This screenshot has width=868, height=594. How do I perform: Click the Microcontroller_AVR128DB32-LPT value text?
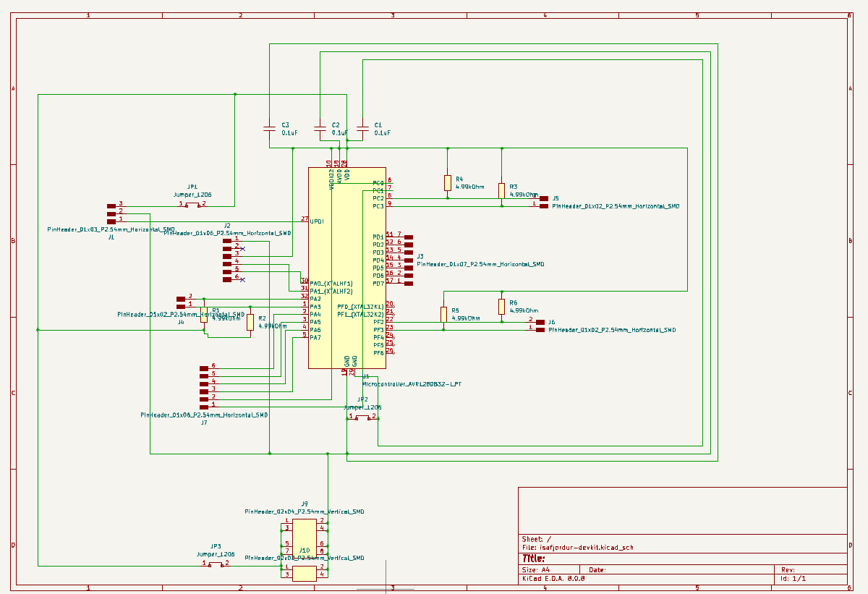click(x=412, y=383)
